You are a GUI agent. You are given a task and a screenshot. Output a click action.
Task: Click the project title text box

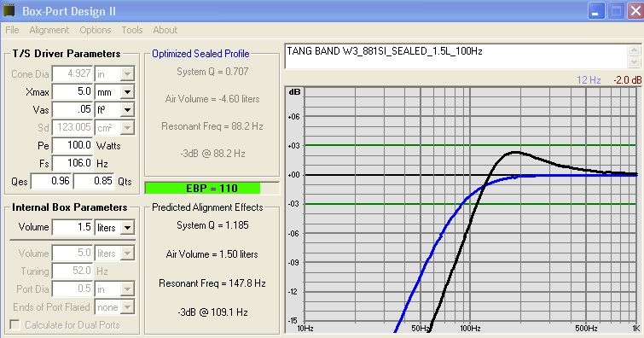tap(455, 56)
